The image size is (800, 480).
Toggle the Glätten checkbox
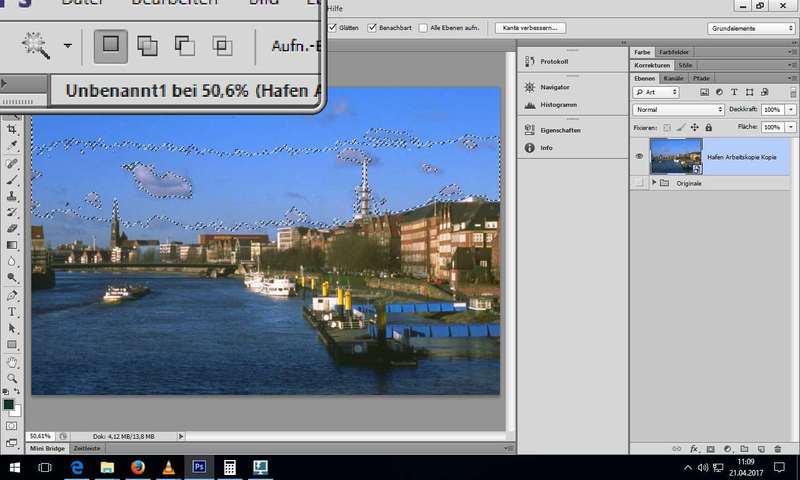click(x=333, y=28)
